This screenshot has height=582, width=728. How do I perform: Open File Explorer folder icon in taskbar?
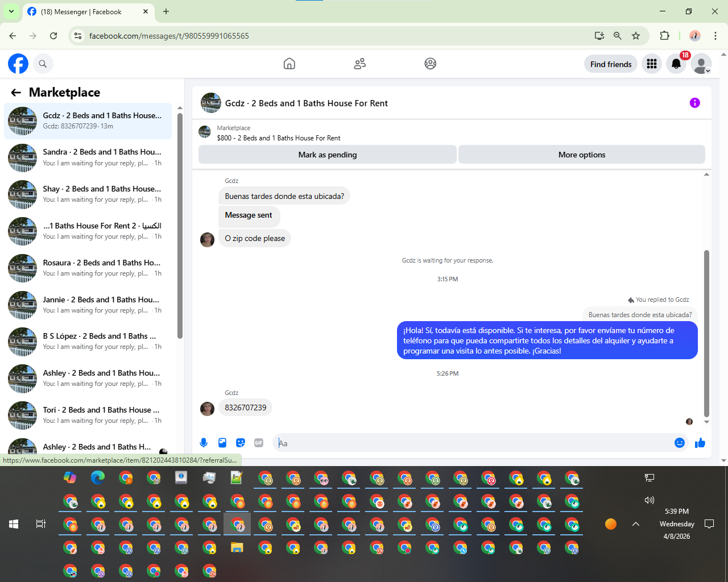click(x=237, y=547)
